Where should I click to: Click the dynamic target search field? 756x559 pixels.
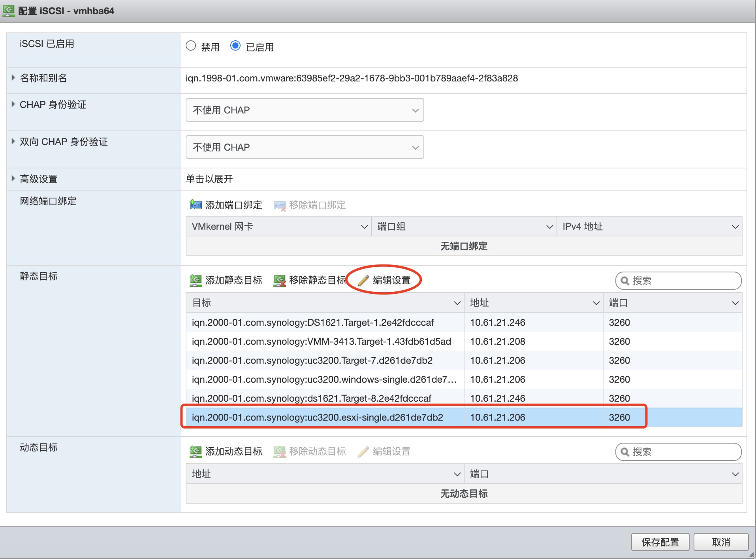[678, 452]
